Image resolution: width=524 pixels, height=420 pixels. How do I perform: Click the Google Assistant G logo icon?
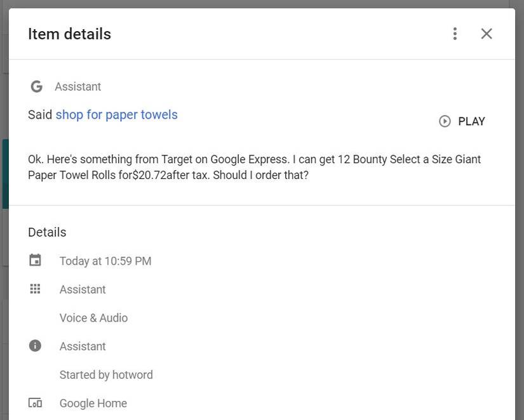pos(36,86)
